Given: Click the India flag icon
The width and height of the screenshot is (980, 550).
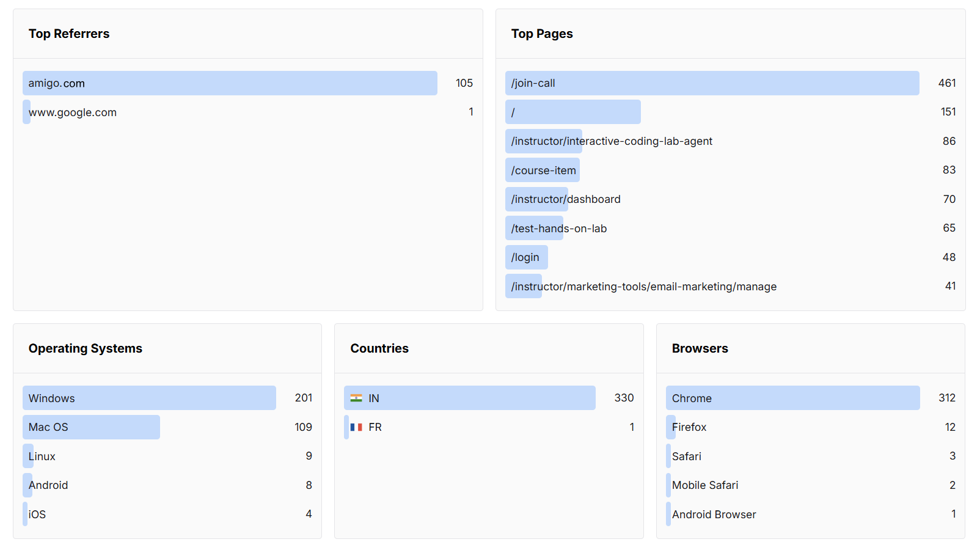Looking at the screenshot, I should 357,398.
